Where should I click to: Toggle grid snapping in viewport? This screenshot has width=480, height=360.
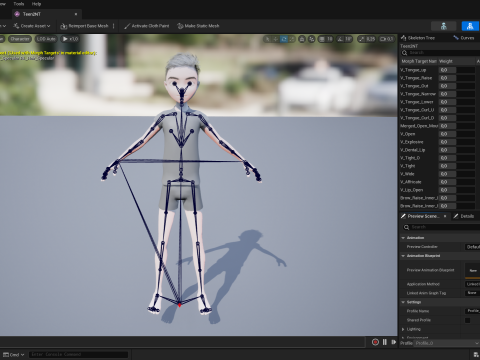coord(321,39)
